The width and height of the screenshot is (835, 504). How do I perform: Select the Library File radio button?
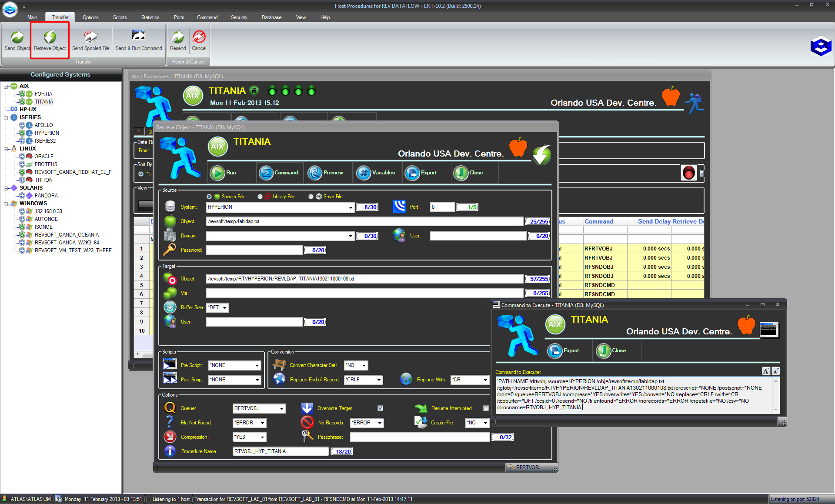[260, 197]
